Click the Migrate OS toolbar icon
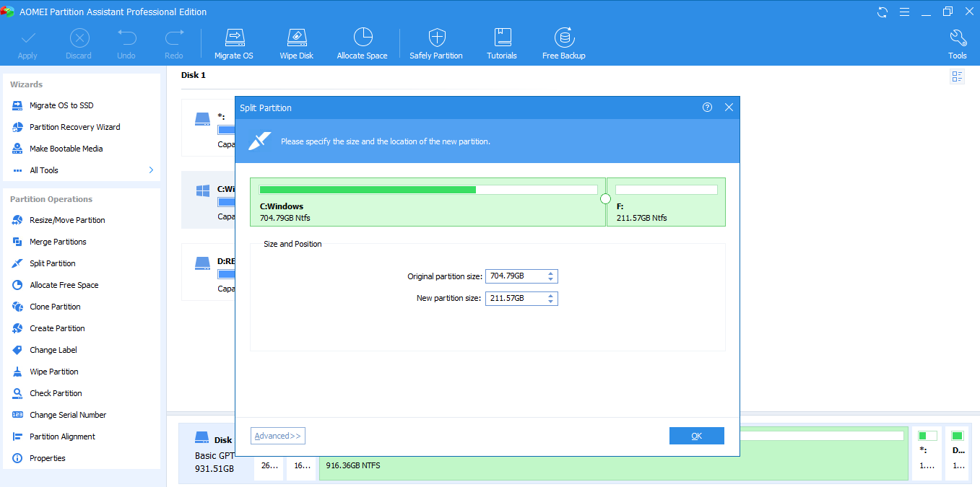 tap(234, 43)
